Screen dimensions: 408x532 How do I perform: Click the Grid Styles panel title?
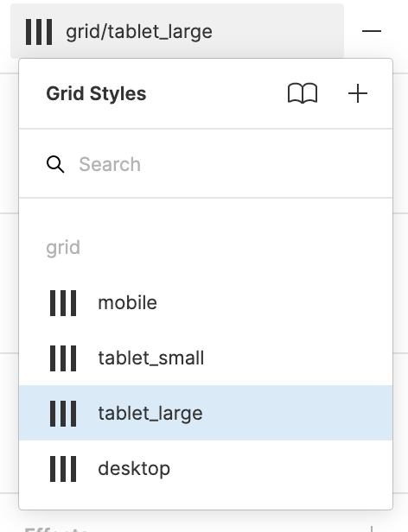click(x=96, y=93)
